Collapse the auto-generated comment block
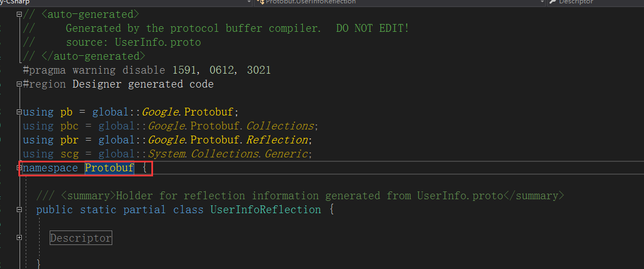Viewport: 644px width, 269px height. tap(20, 15)
